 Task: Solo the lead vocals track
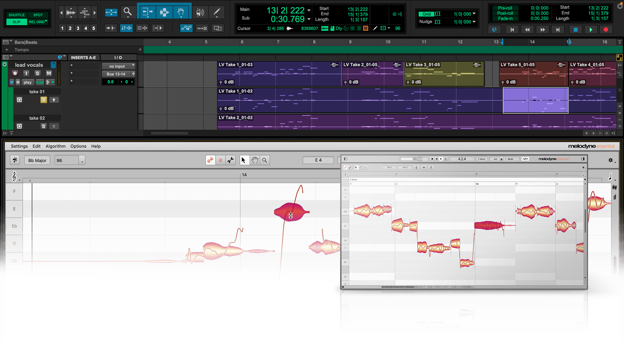click(x=37, y=73)
